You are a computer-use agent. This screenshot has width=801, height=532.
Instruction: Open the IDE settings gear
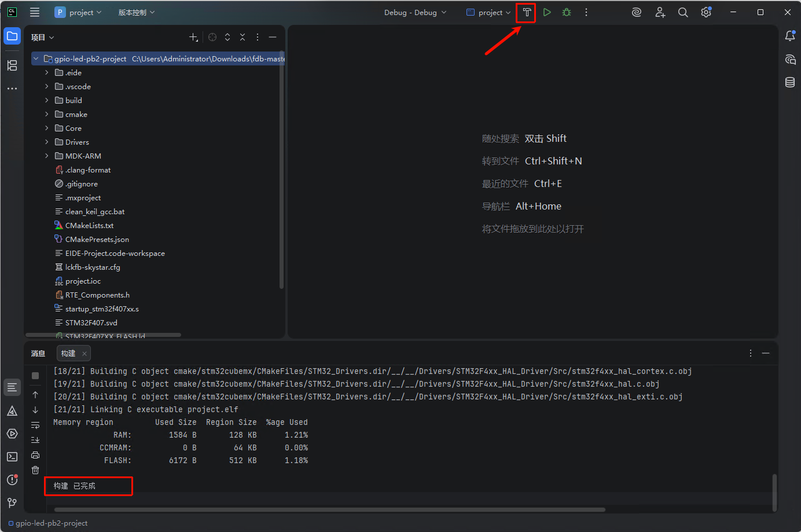click(706, 12)
